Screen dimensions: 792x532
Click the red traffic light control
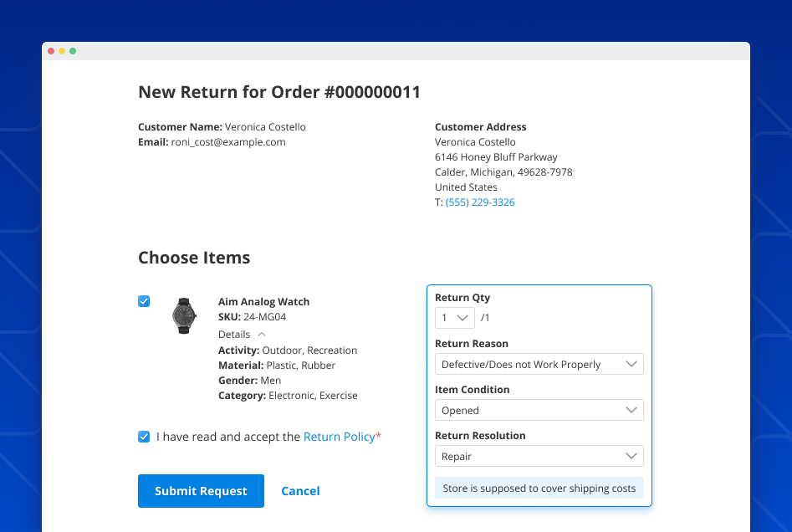(51, 50)
